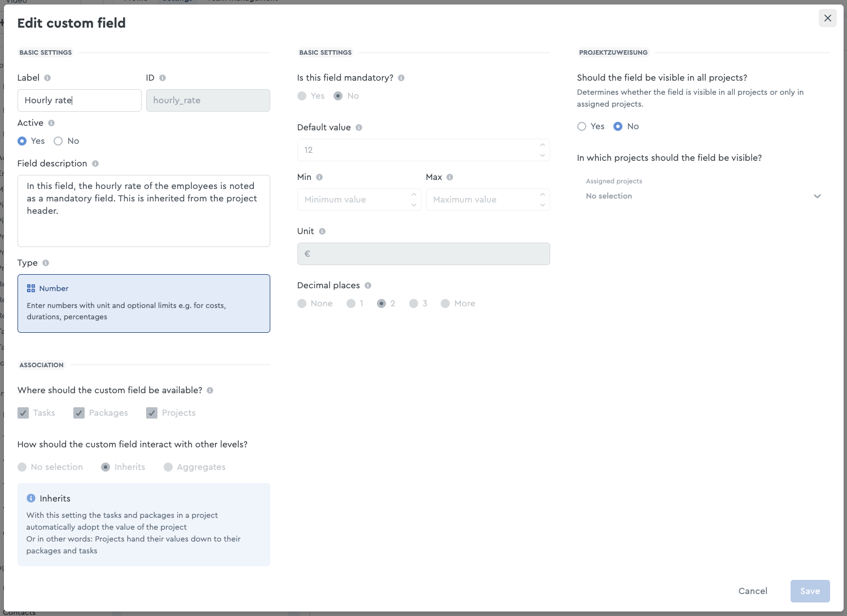Click into the Field description textarea
The image size is (847, 616).
pos(144,211)
